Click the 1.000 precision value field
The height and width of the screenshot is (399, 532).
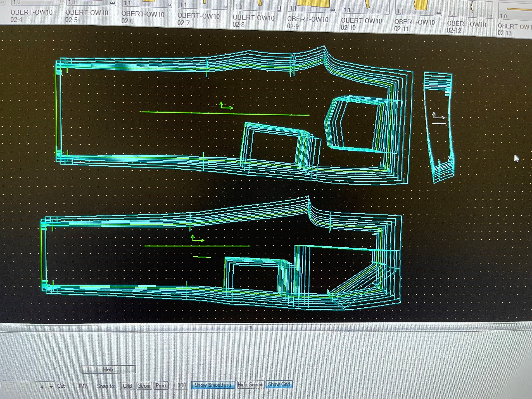point(179,385)
